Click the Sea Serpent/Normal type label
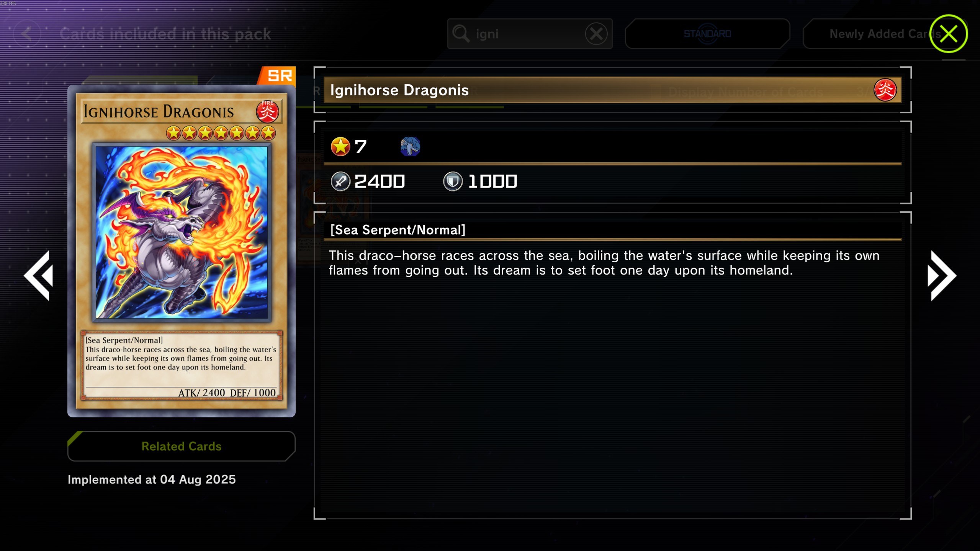The height and width of the screenshot is (551, 980). tap(398, 230)
